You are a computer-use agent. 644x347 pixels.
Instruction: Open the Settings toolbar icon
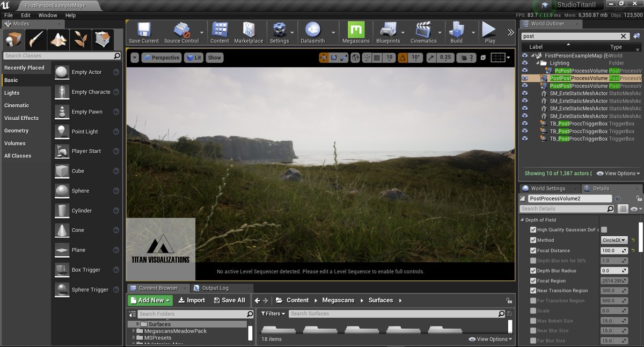(279, 33)
